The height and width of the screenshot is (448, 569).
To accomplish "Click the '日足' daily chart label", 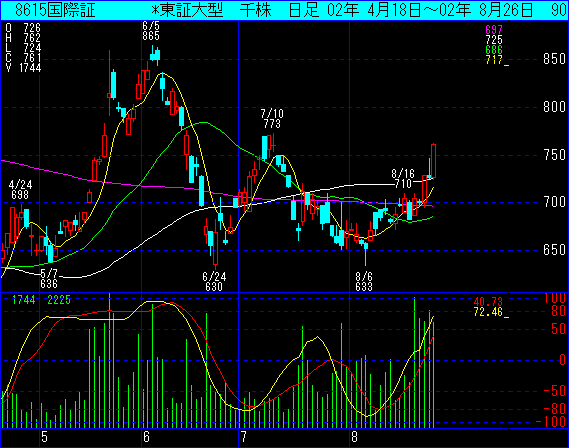I will pyautogui.click(x=304, y=10).
